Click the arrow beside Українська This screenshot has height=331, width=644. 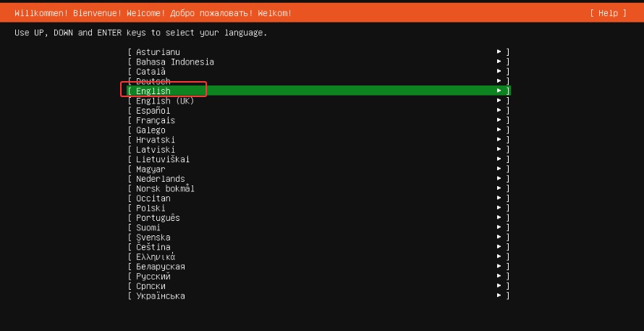[499, 296]
